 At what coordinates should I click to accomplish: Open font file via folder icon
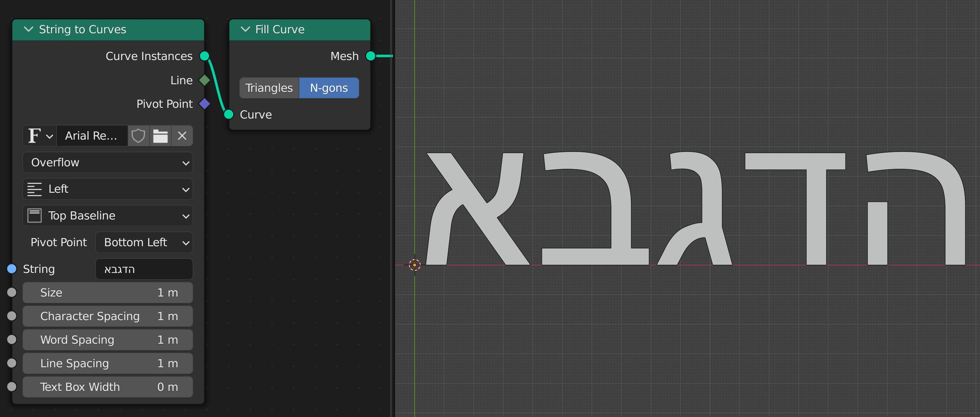[x=160, y=136]
